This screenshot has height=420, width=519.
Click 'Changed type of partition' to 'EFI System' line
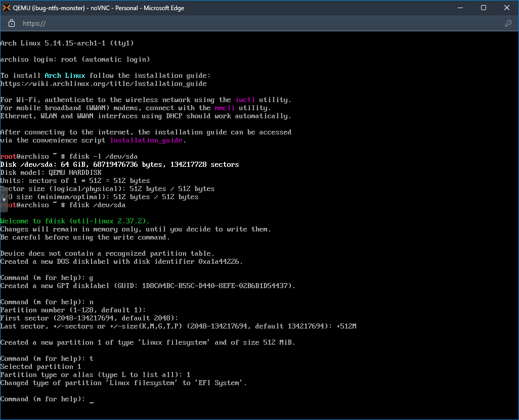point(123,383)
